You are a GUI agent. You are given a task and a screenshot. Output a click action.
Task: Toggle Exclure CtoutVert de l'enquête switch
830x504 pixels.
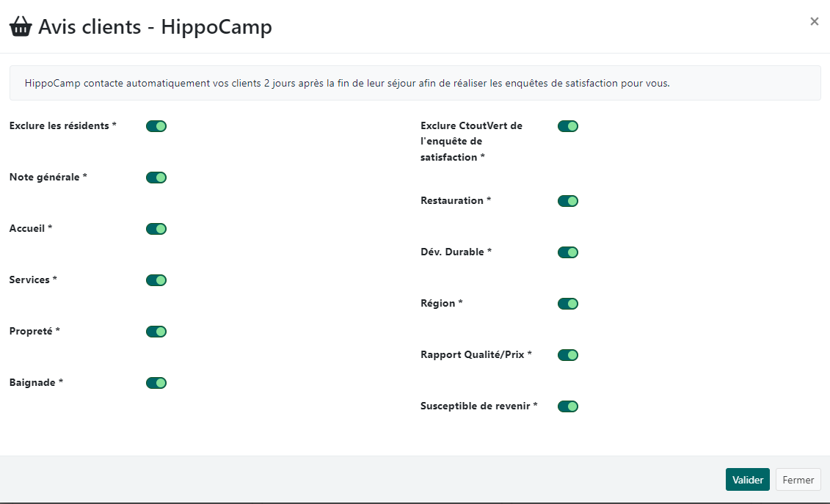click(568, 126)
